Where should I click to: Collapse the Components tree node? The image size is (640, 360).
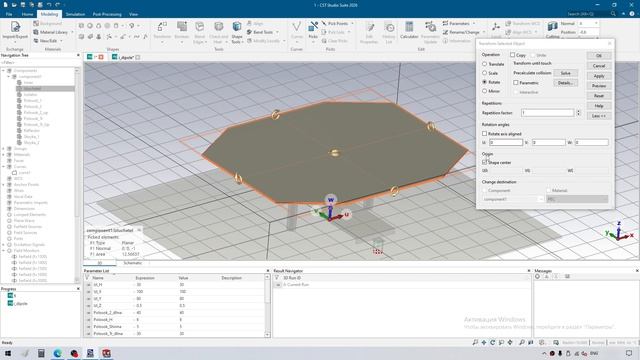tap(4, 71)
